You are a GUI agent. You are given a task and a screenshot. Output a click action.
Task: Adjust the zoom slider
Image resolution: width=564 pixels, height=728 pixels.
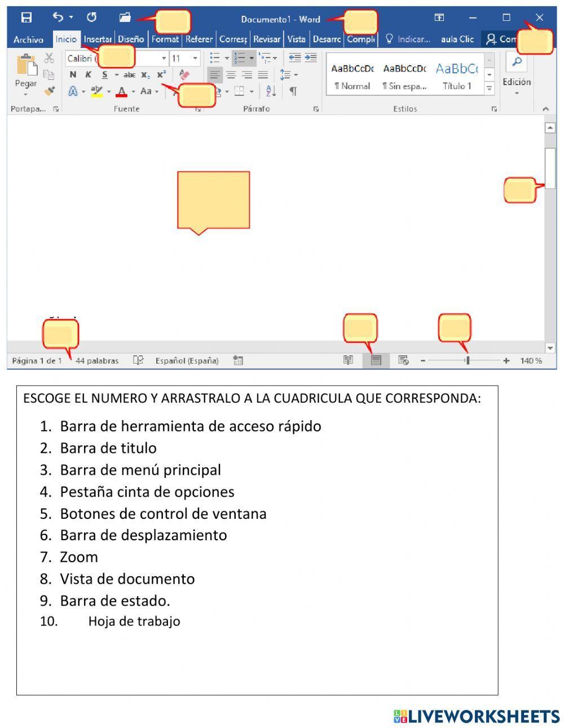(x=466, y=360)
